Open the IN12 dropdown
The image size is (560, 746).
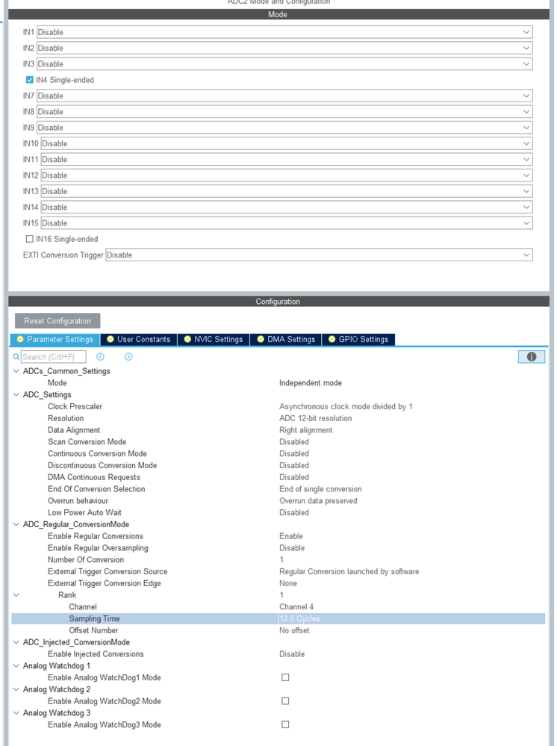[x=287, y=175]
